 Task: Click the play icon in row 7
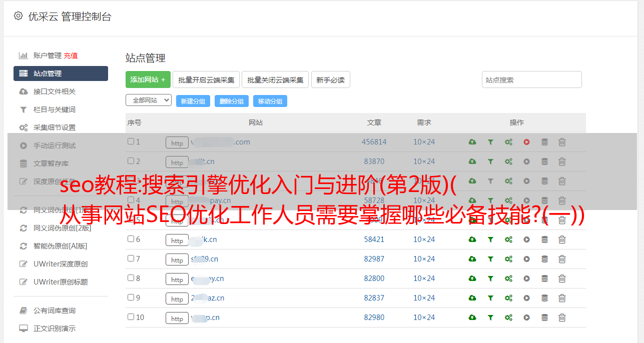pyautogui.click(x=526, y=259)
